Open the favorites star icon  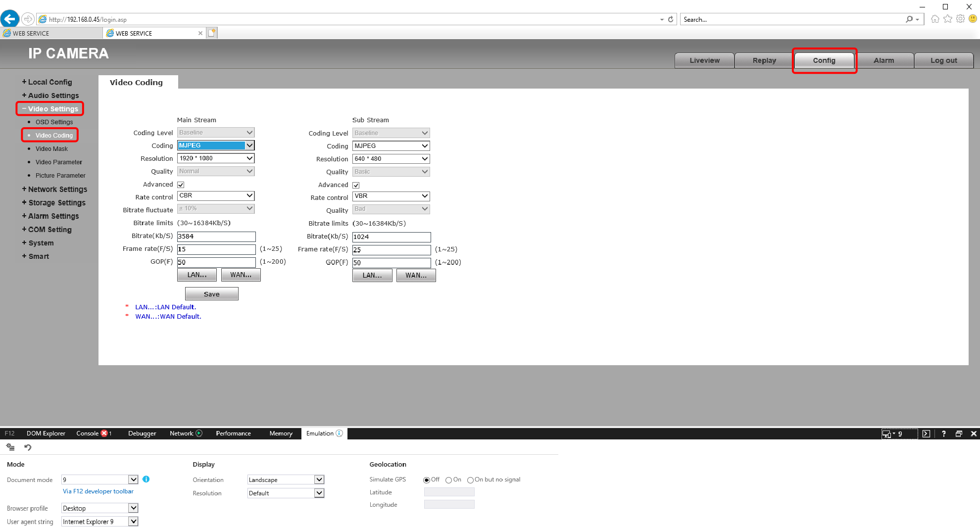point(947,19)
